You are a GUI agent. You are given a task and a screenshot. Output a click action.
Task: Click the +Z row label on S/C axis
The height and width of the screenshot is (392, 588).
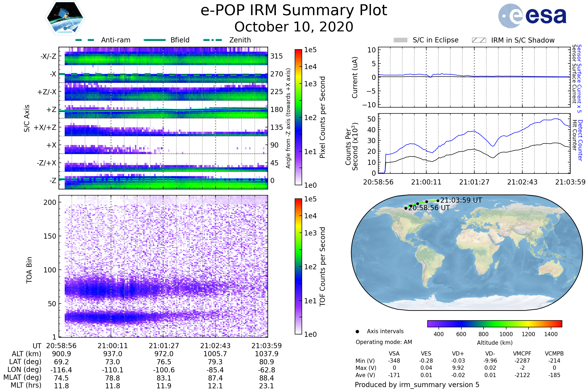(51, 110)
